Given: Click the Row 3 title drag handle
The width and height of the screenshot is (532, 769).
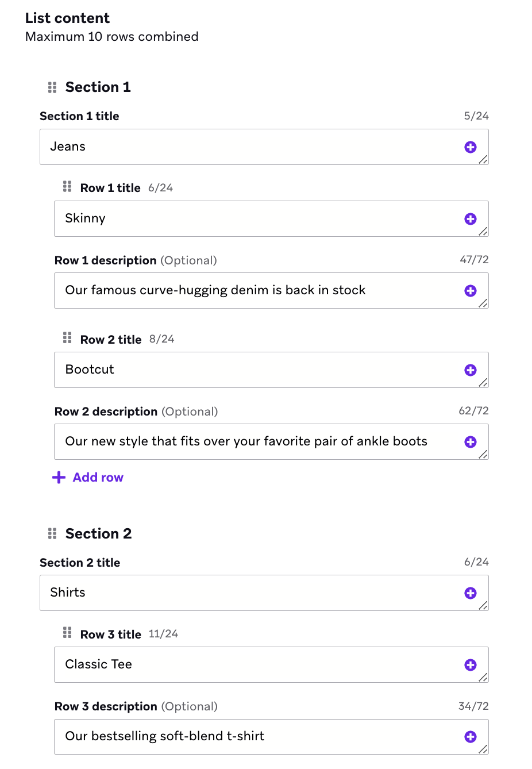Looking at the screenshot, I should click(x=67, y=633).
